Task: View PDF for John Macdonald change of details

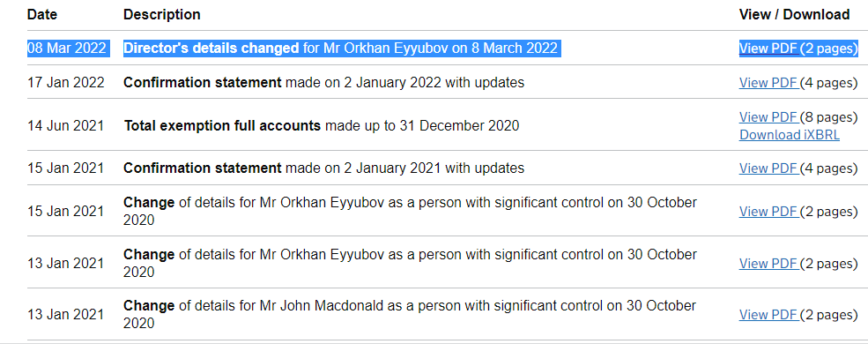Action: pos(769,315)
